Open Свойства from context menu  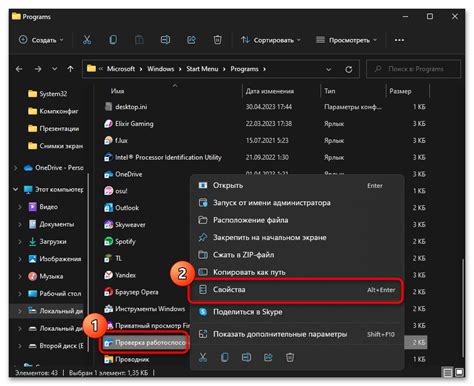click(296, 290)
